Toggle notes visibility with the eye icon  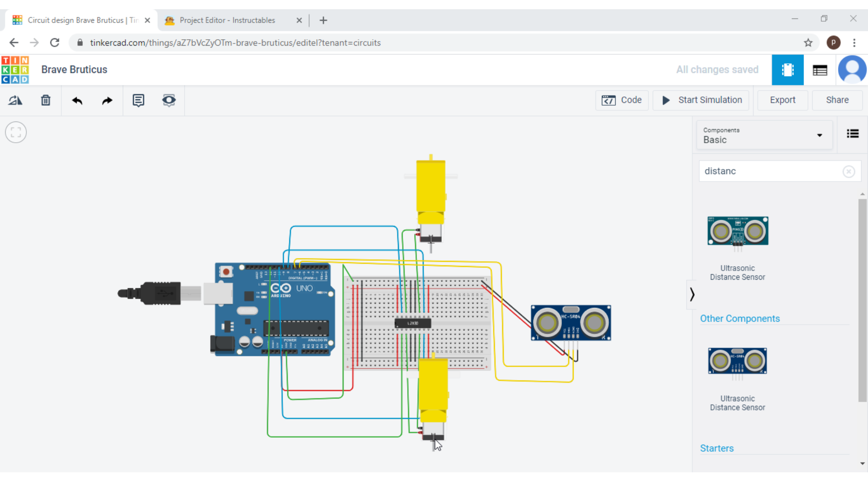click(x=169, y=100)
